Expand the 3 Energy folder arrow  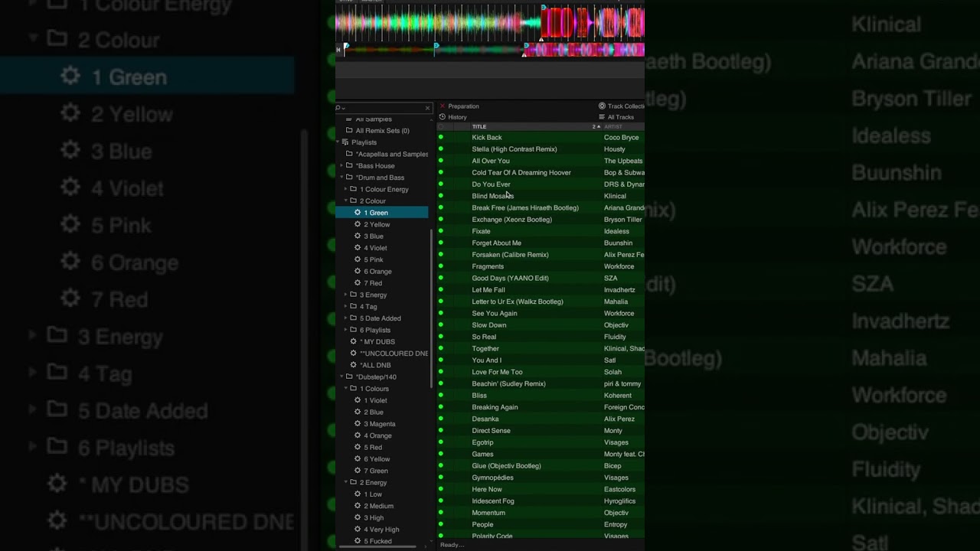[345, 295]
